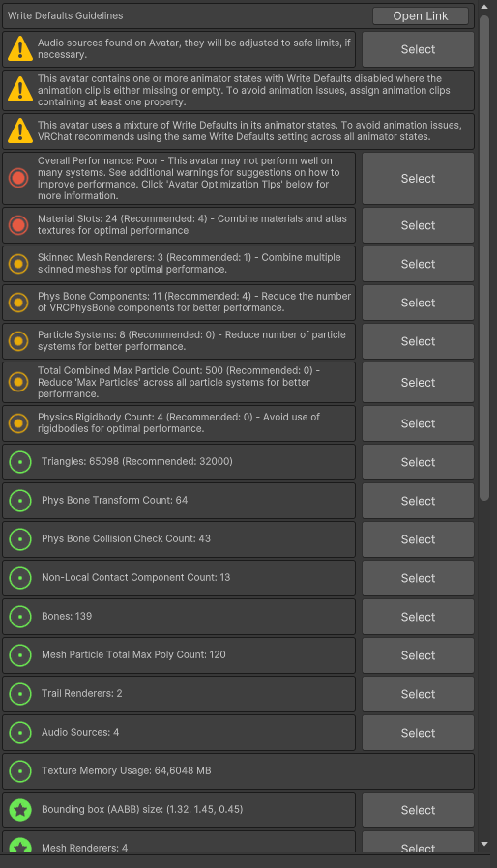Image resolution: width=497 pixels, height=868 pixels.
Task: Click the warning icon for mixed Write Defaults message
Action: pyautogui.click(x=20, y=130)
